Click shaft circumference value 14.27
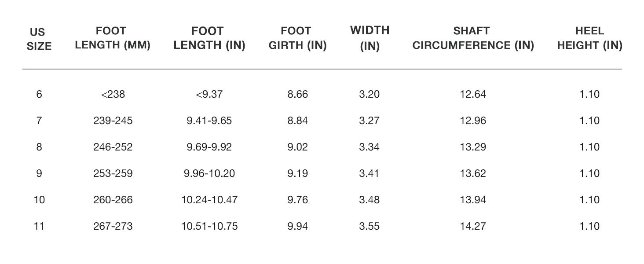Image resolution: width=644 pixels, height=264 pixels. tap(473, 226)
